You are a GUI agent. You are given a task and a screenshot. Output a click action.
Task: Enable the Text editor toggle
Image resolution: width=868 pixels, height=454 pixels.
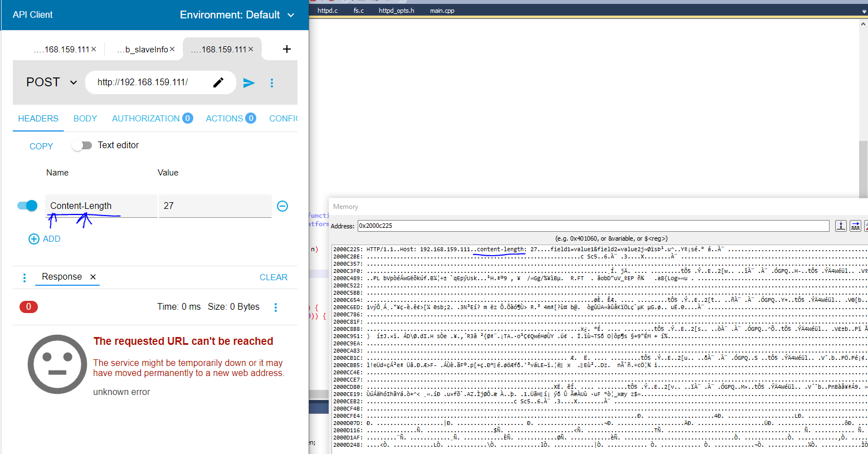click(82, 145)
